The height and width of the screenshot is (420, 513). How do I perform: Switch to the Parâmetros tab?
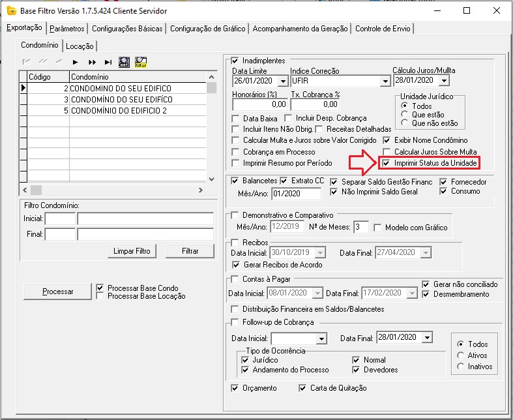[x=67, y=29]
